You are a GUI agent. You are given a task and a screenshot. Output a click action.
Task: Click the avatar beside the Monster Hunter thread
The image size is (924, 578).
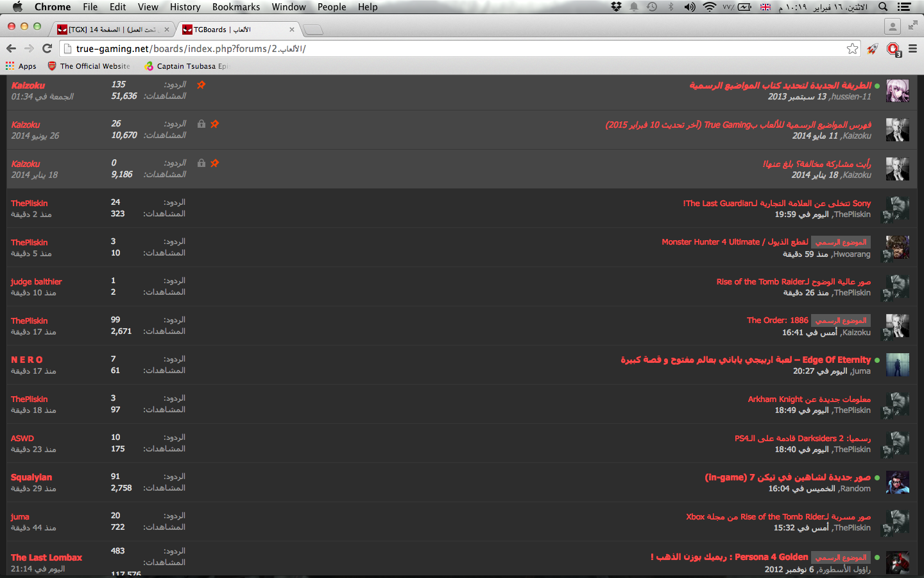[x=898, y=247]
